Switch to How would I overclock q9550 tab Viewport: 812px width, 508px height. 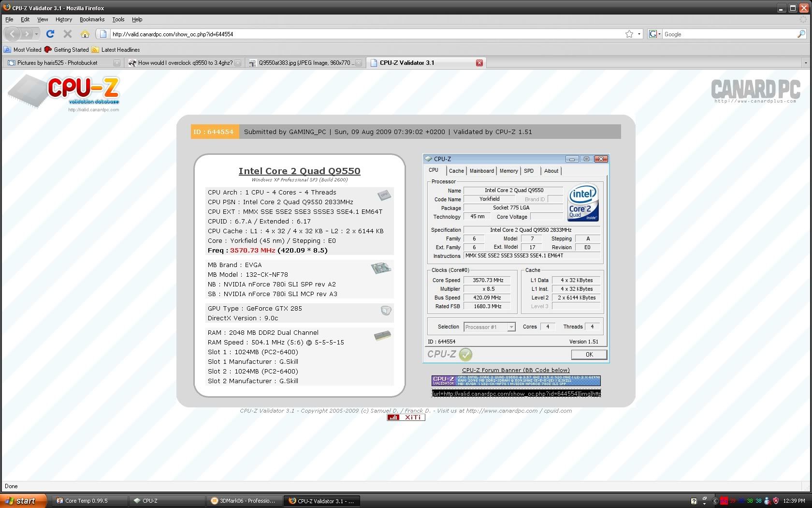pos(185,63)
